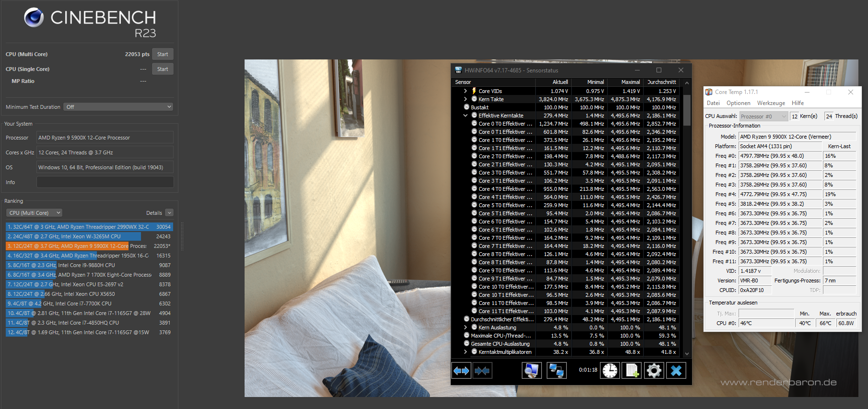Minimize the HWiNFO64 window
Viewport: 868px width, 409px height.
[637, 70]
